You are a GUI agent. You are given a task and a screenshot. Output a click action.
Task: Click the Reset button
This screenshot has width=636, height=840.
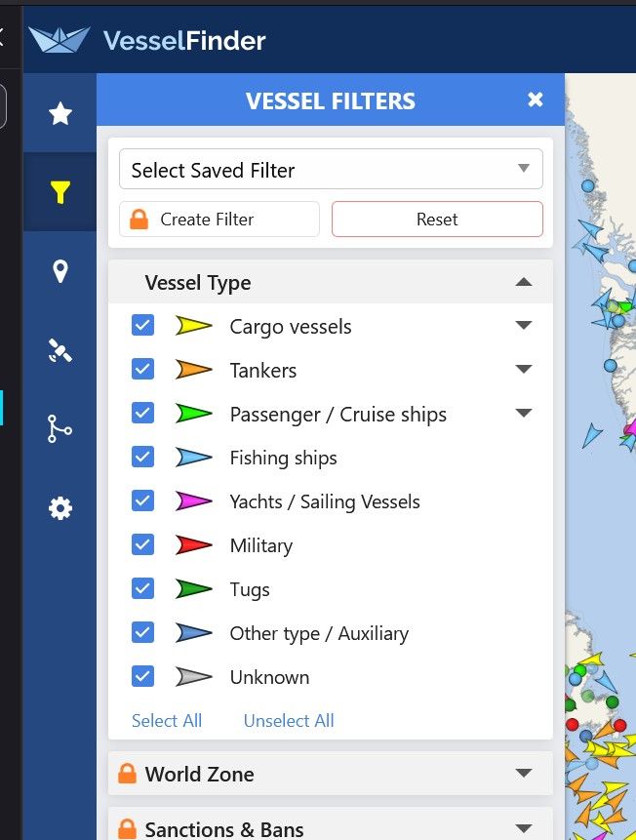coord(437,220)
